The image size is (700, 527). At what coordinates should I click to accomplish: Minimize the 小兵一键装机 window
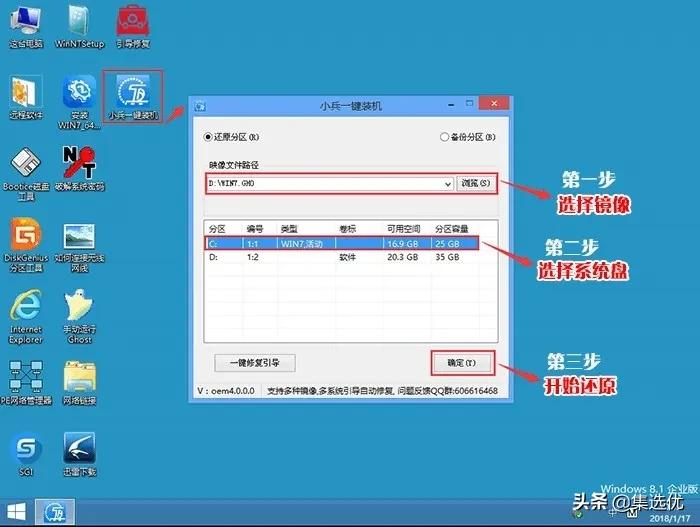452,105
